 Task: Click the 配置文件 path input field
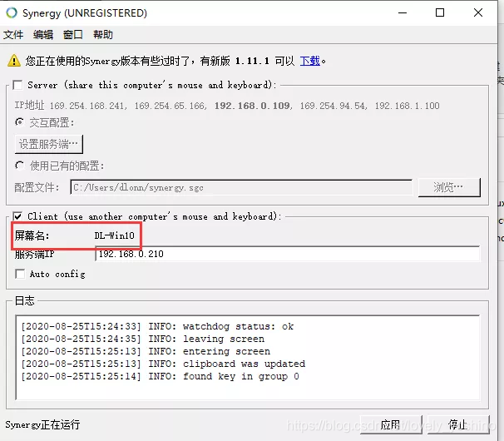point(241,187)
